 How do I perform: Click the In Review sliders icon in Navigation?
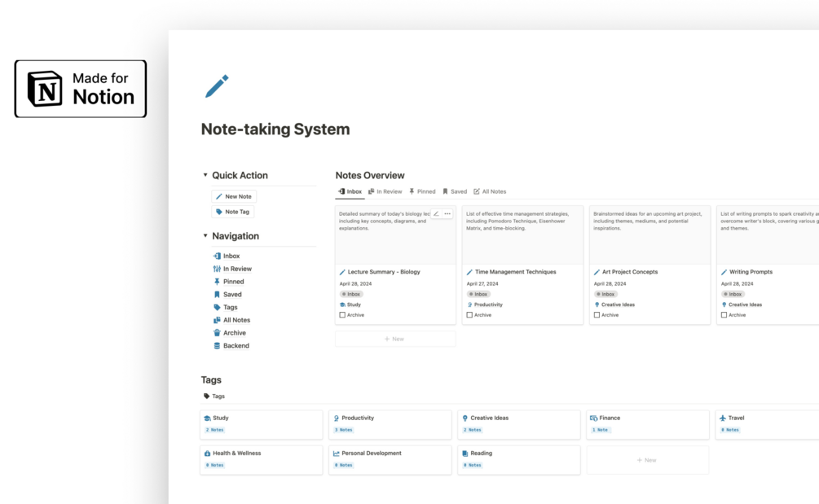click(217, 269)
